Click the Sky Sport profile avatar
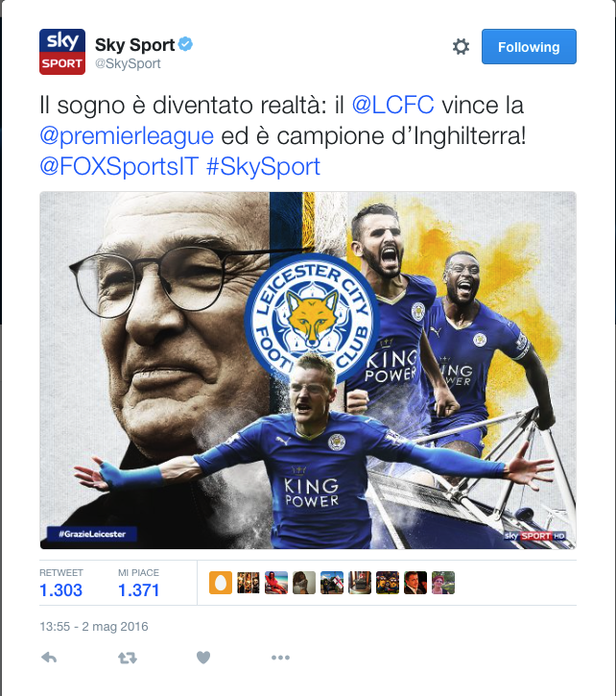The height and width of the screenshot is (696, 616). (62, 52)
